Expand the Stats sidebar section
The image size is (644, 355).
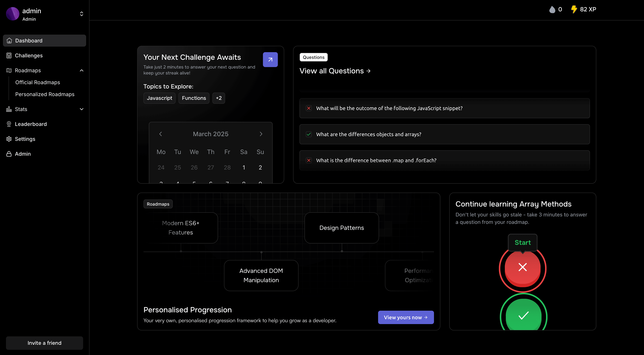tap(81, 109)
